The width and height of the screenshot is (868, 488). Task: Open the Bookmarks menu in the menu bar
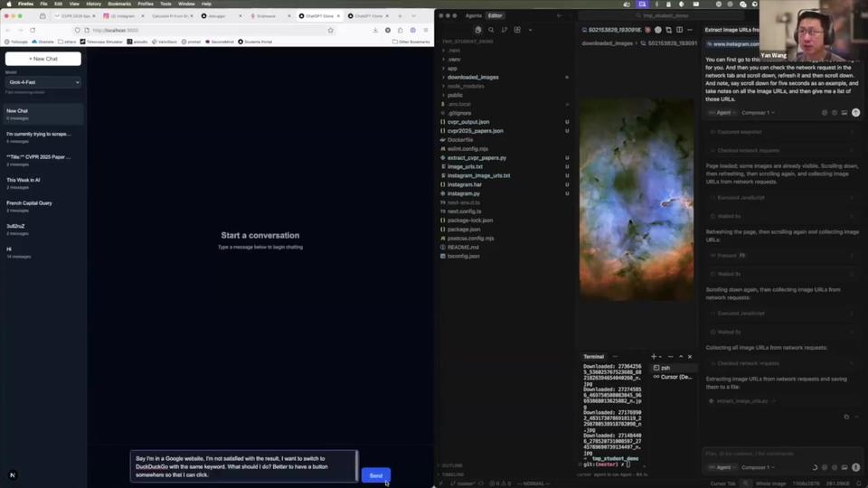click(119, 4)
